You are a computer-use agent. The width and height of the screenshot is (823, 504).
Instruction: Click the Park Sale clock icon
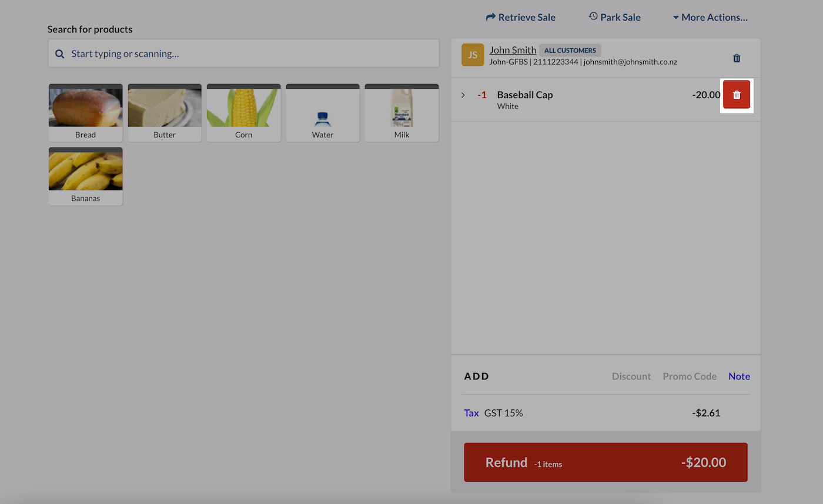coord(593,17)
